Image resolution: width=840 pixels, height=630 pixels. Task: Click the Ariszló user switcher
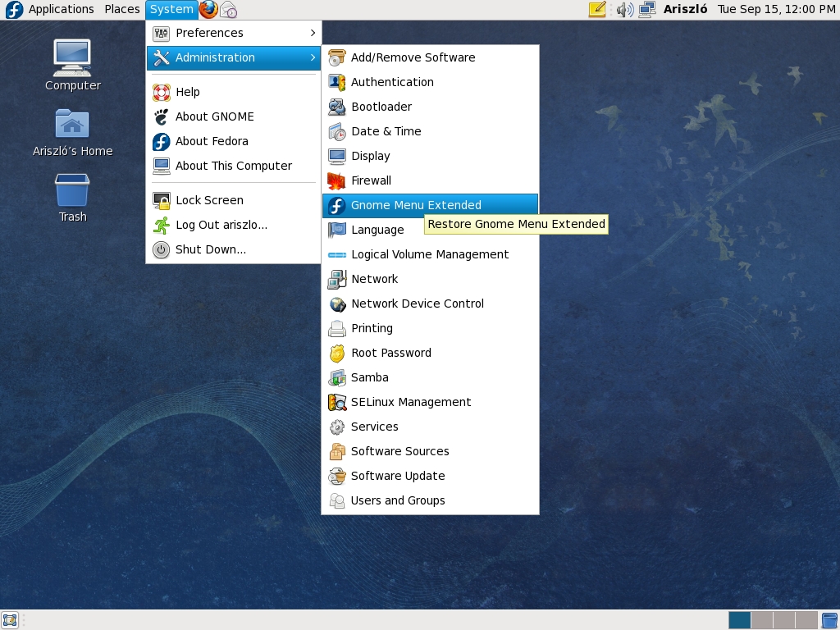pos(685,9)
